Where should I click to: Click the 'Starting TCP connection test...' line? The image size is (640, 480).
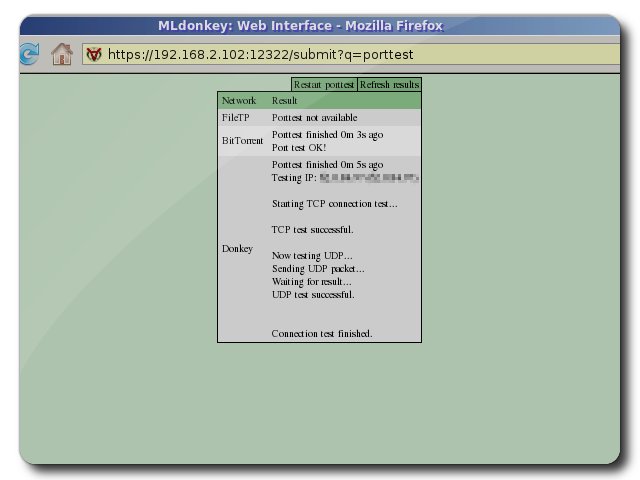[x=334, y=204]
